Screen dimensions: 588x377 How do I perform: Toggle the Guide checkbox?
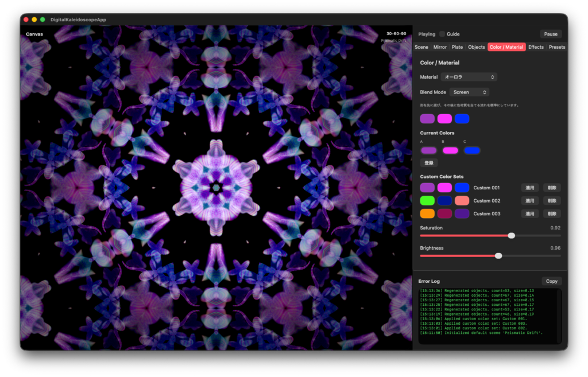[x=442, y=34]
